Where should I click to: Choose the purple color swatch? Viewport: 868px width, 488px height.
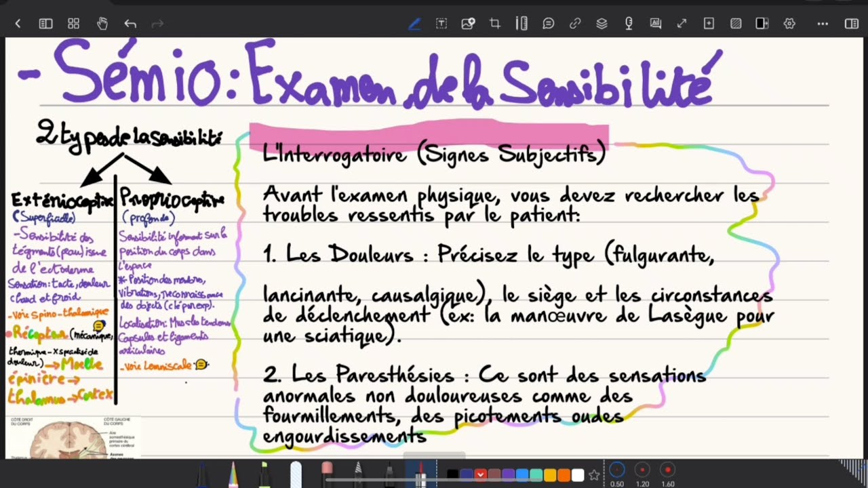(x=508, y=475)
